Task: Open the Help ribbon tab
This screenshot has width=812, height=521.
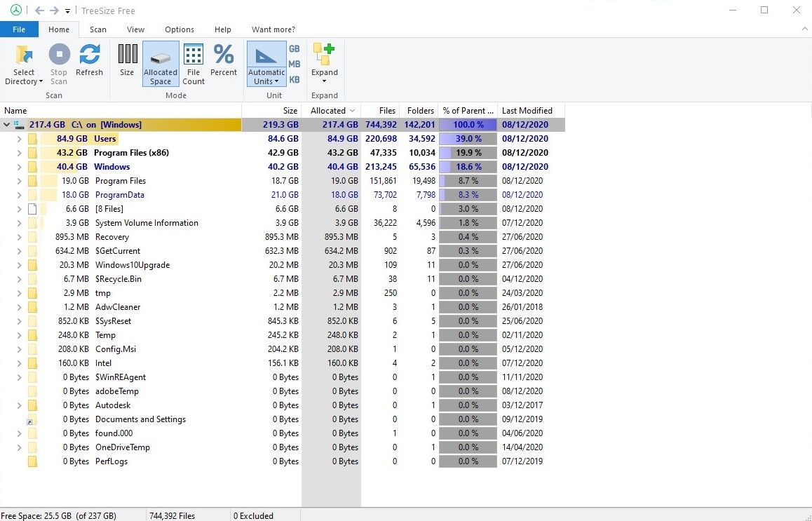Action: point(223,29)
